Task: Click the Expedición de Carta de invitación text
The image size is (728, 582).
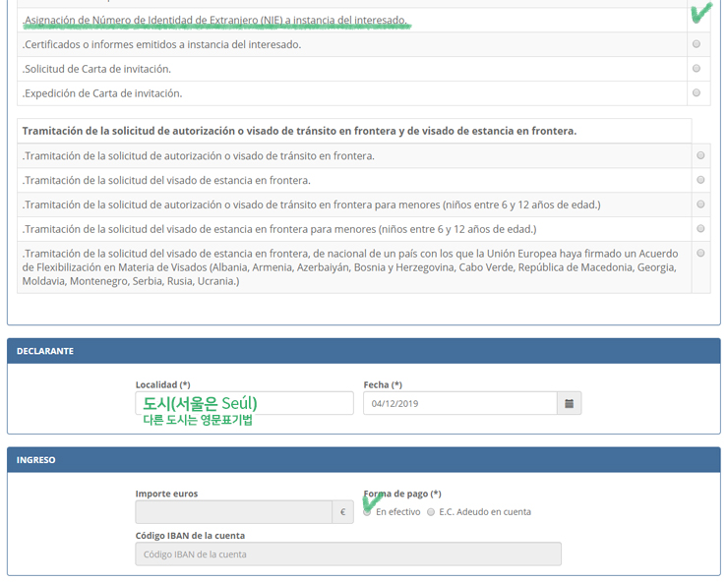Action: pos(102,93)
